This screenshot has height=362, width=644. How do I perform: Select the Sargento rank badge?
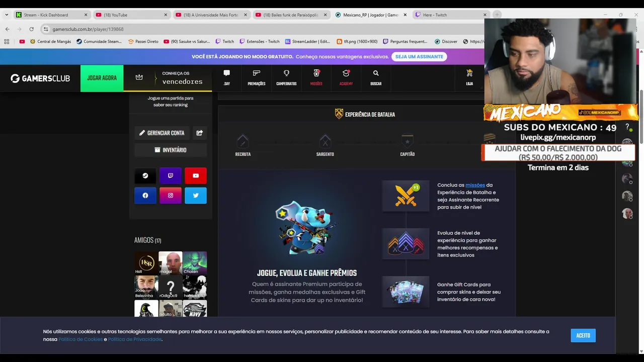point(325,141)
